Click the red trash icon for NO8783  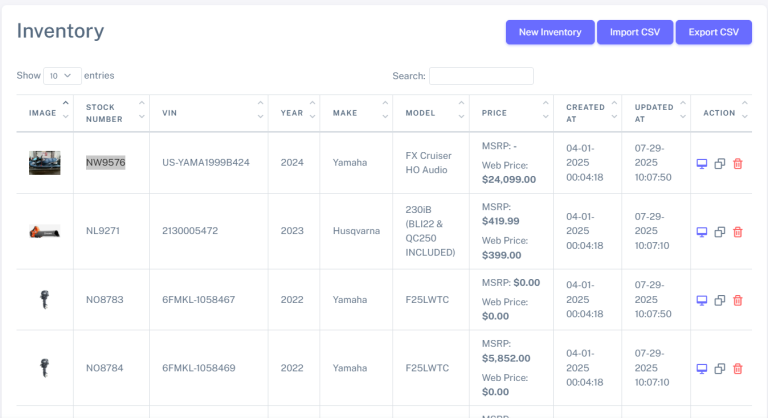738,300
